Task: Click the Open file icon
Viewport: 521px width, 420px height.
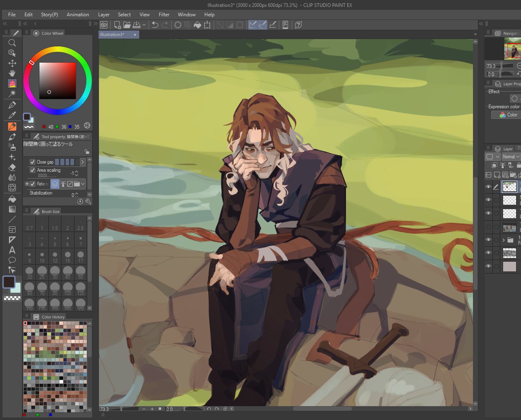Action: coord(127,25)
